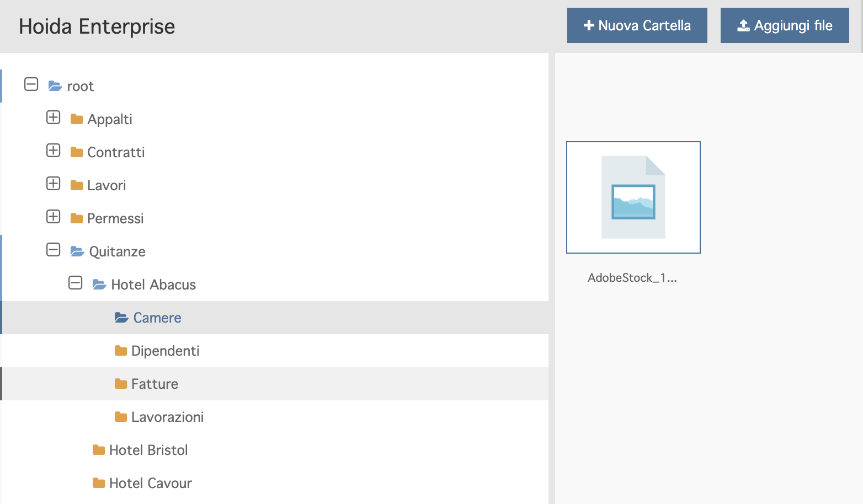Screen dimensions: 863x504
Task: Click the Lavorazioni folder icon
Action: coord(121,417)
